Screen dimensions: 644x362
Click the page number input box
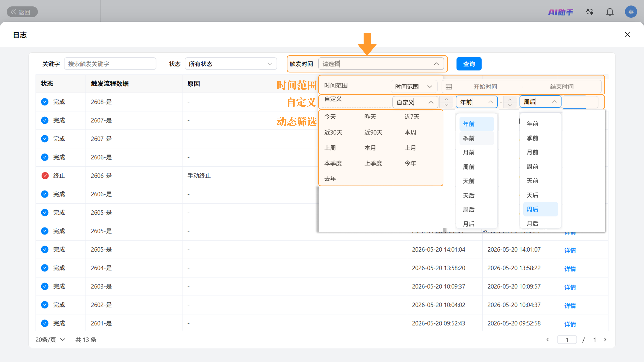(567, 340)
